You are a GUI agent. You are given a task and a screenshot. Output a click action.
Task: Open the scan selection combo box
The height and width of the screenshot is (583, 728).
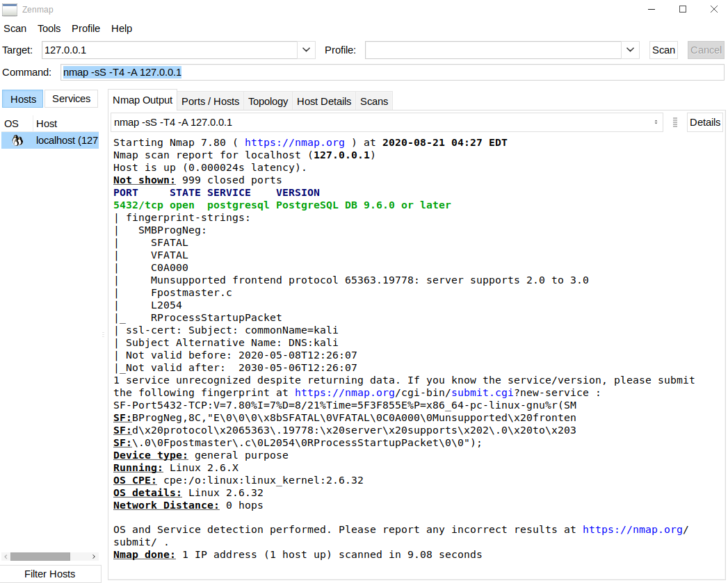tap(386, 122)
